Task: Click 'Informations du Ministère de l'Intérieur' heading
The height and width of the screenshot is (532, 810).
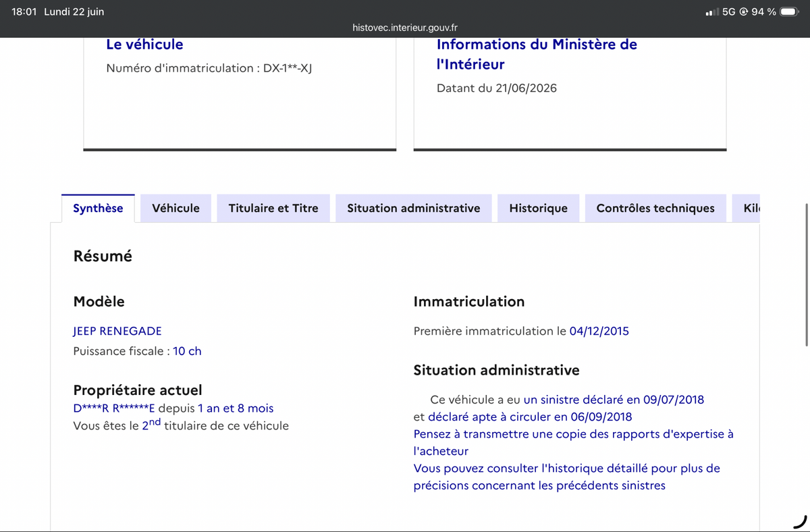Action: (x=537, y=54)
